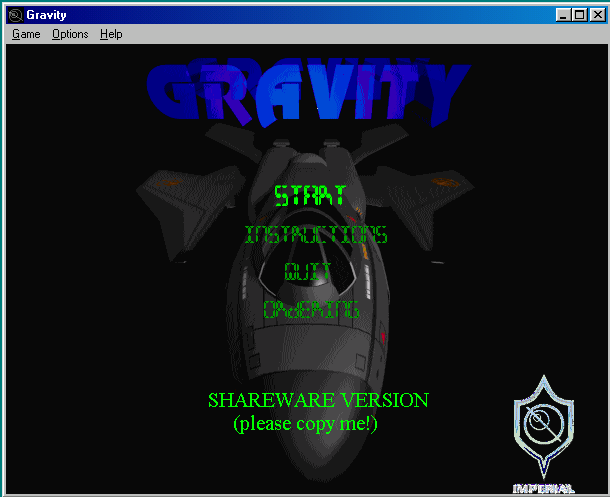The image size is (610, 497).
Task: Click the Gravity window system icon
Action: coord(16,15)
